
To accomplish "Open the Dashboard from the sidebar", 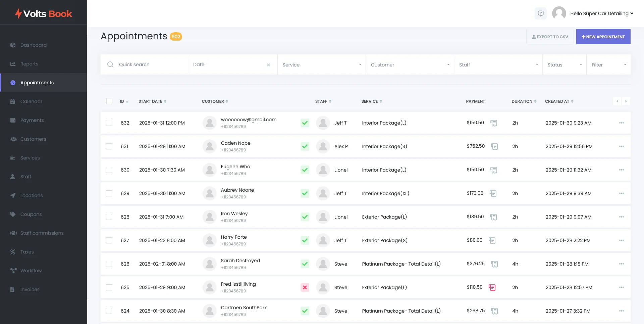I will 33,45.
